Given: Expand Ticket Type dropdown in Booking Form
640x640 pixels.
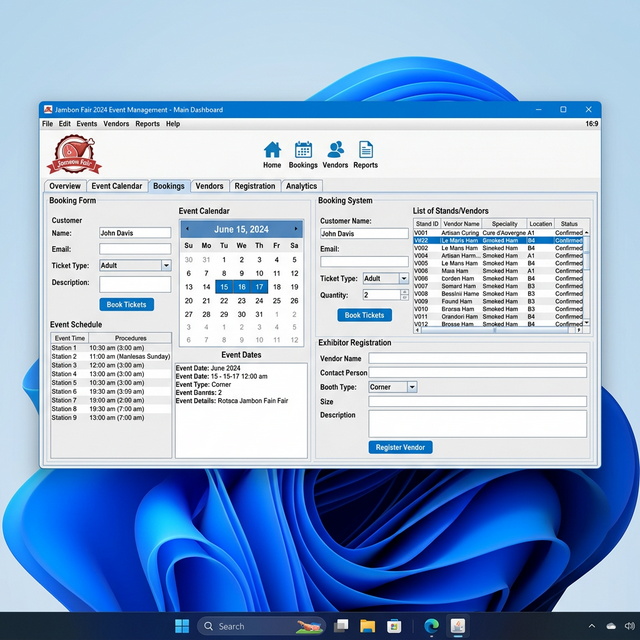Looking at the screenshot, I should click(x=166, y=266).
